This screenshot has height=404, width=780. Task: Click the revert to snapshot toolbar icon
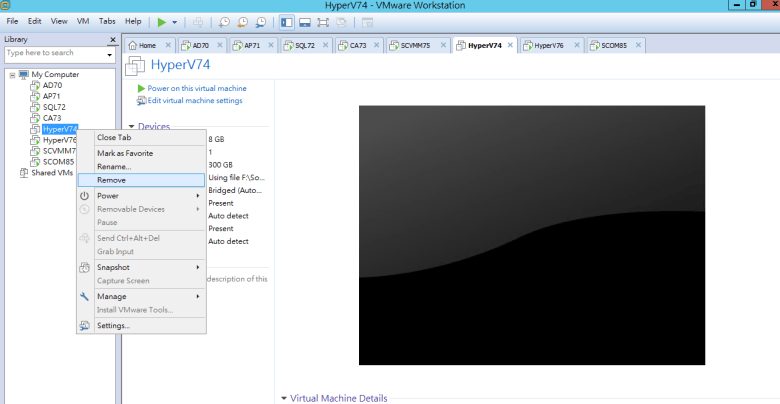point(244,21)
